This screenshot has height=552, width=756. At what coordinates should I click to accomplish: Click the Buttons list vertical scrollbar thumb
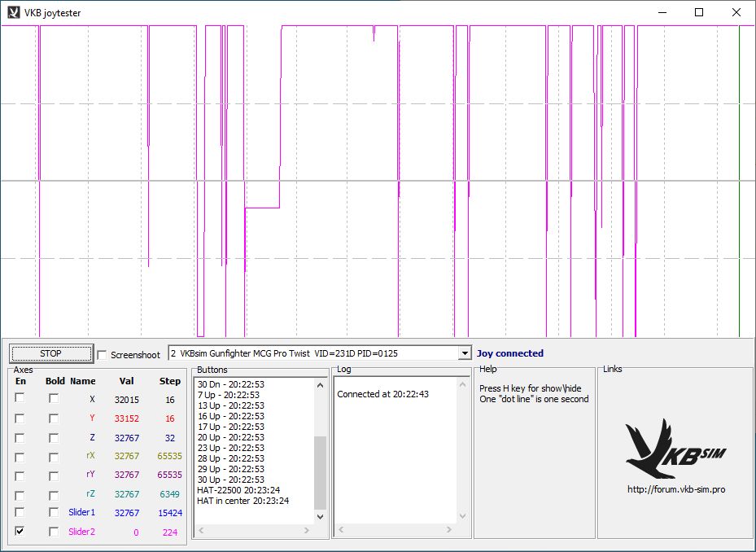pos(320,473)
